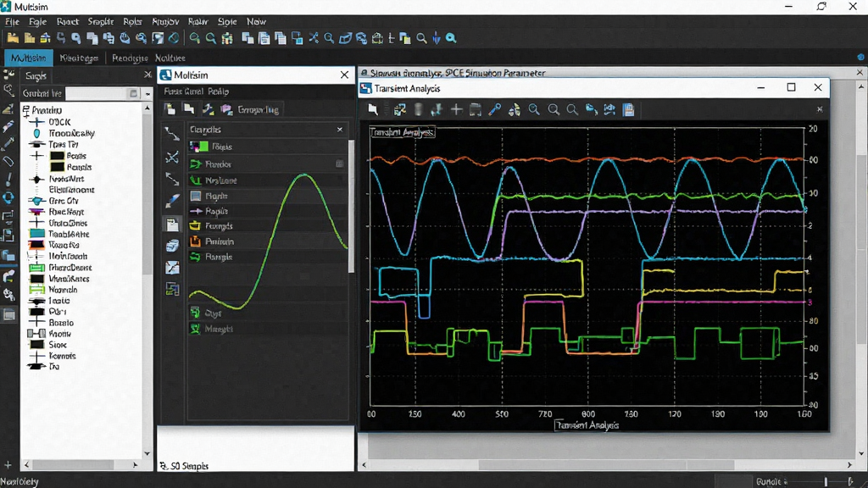Click the blue floppy disk save icon in Transient Analysis

tap(628, 109)
